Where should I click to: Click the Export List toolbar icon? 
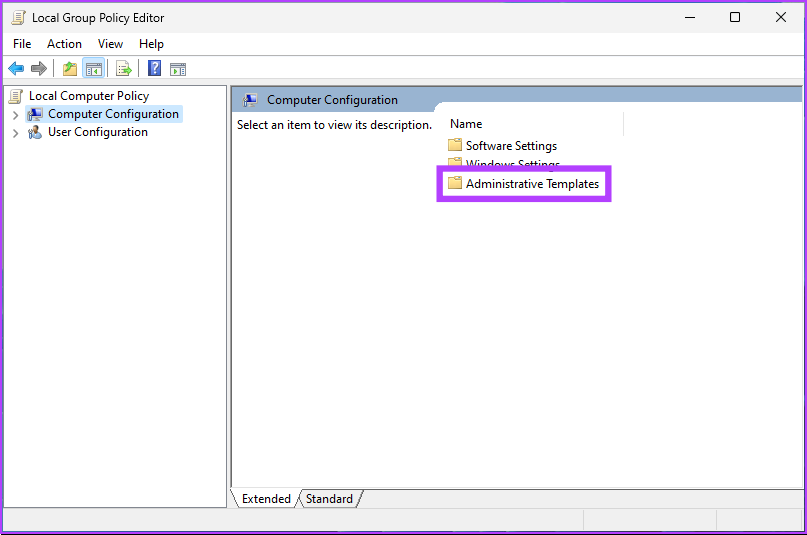click(x=124, y=69)
